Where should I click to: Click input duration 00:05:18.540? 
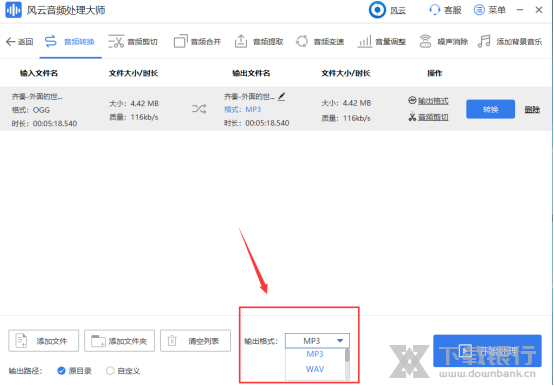tap(55, 124)
